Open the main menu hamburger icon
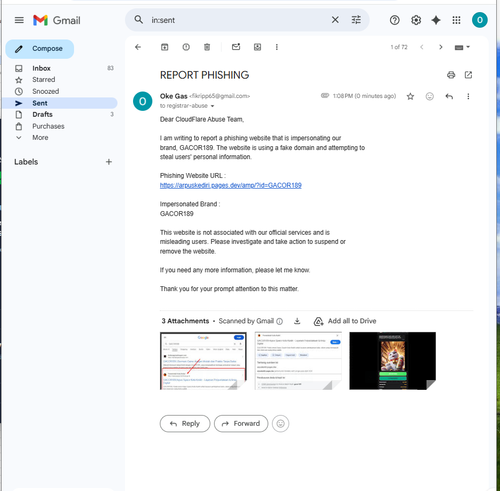Screen dimensions: 500x491 tap(19, 20)
